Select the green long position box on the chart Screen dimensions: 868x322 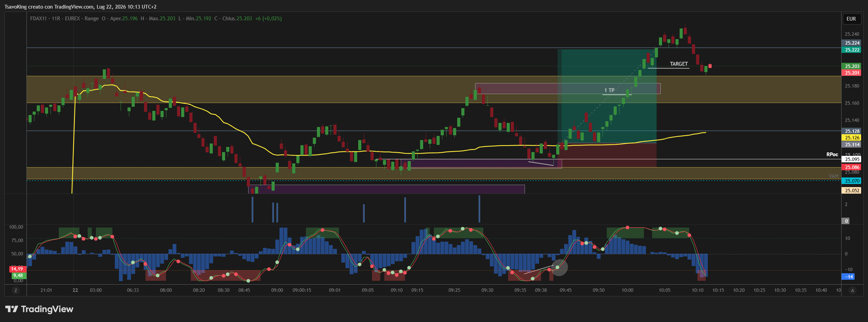607,96
